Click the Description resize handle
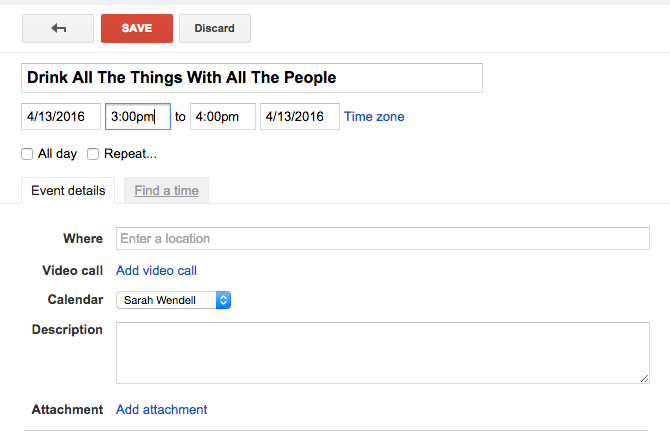Image resolution: width=670 pixels, height=434 pixels. click(x=644, y=378)
